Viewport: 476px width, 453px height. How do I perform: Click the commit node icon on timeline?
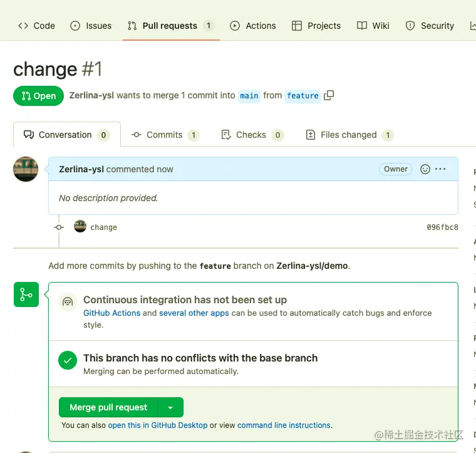(x=59, y=227)
